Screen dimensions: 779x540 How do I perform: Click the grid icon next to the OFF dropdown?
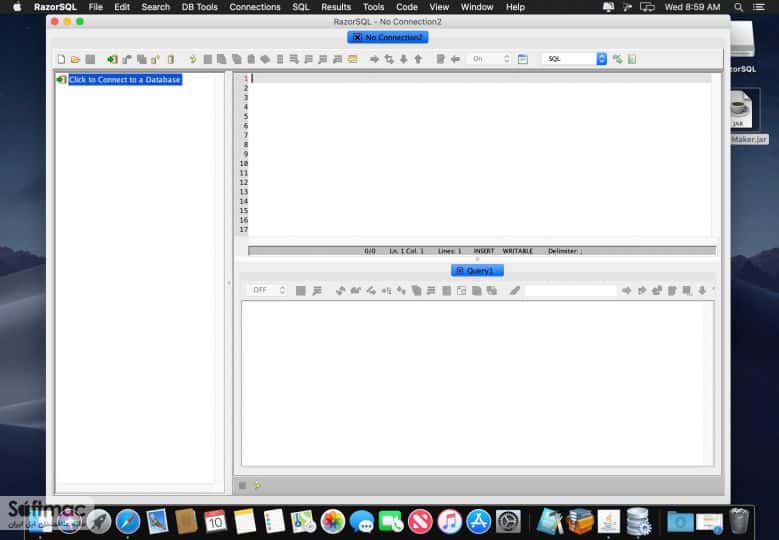[301, 290]
